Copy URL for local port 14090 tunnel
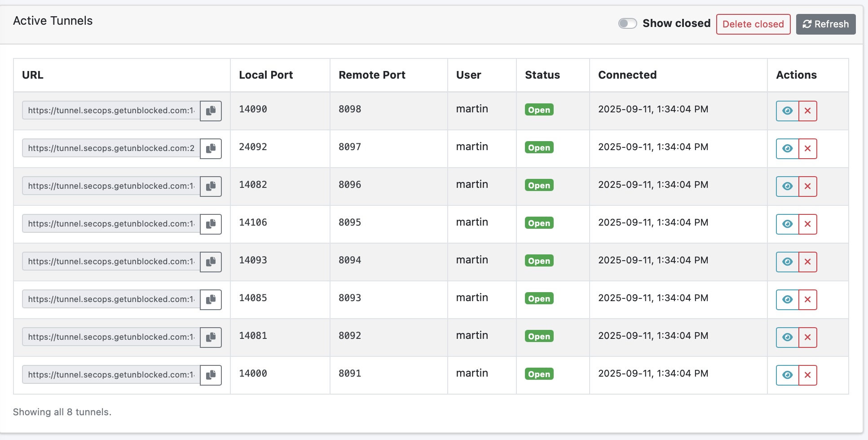This screenshot has width=868, height=440. point(211,111)
